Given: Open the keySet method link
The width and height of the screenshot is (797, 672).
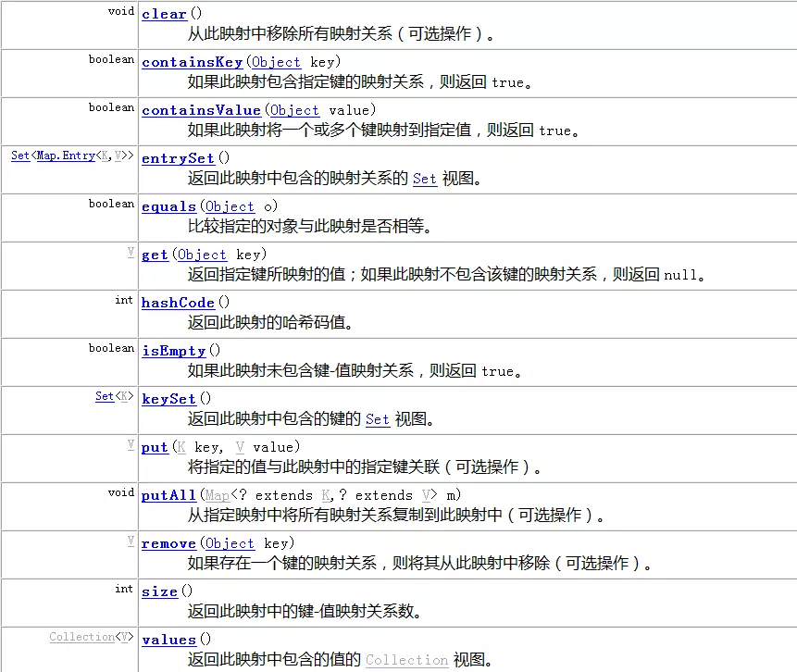Looking at the screenshot, I should tap(168, 399).
